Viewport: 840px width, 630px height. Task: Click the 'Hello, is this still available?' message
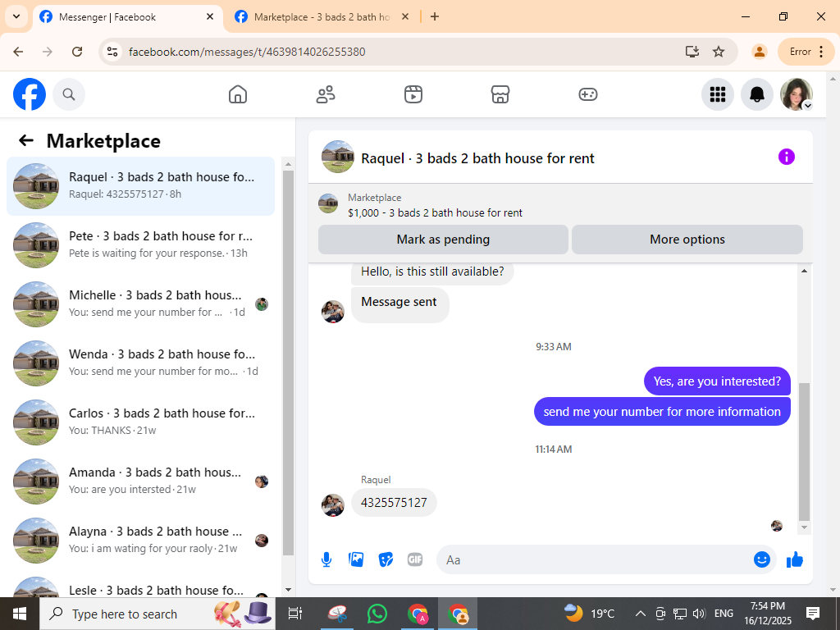pos(432,272)
